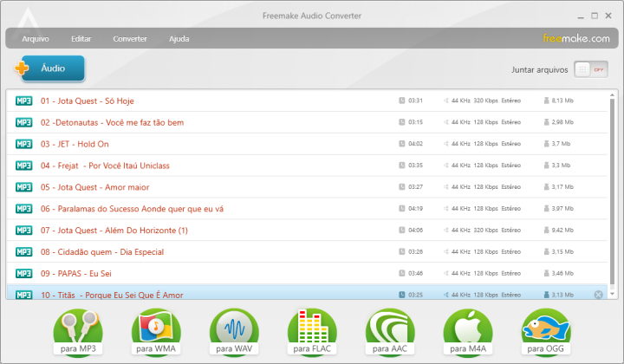
Task: Click the clock icon beside duration 03:31
Action: coord(402,101)
